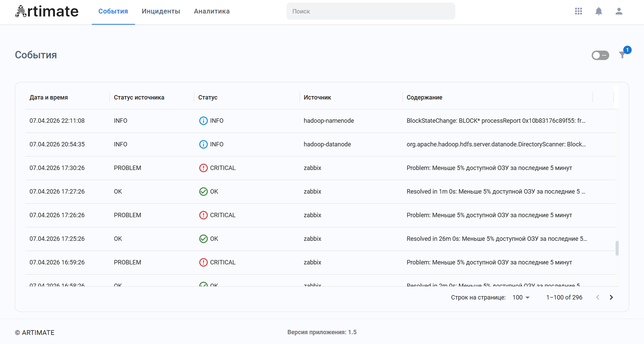Click the Artimate logo
This screenshot has height=344, width=644.
tap(47, 11)
